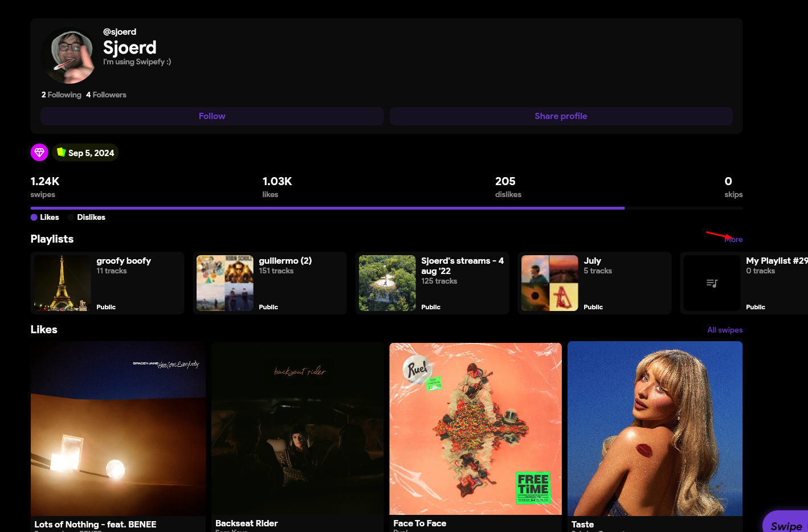Open the July playlist cover

(x=549, y=283)
